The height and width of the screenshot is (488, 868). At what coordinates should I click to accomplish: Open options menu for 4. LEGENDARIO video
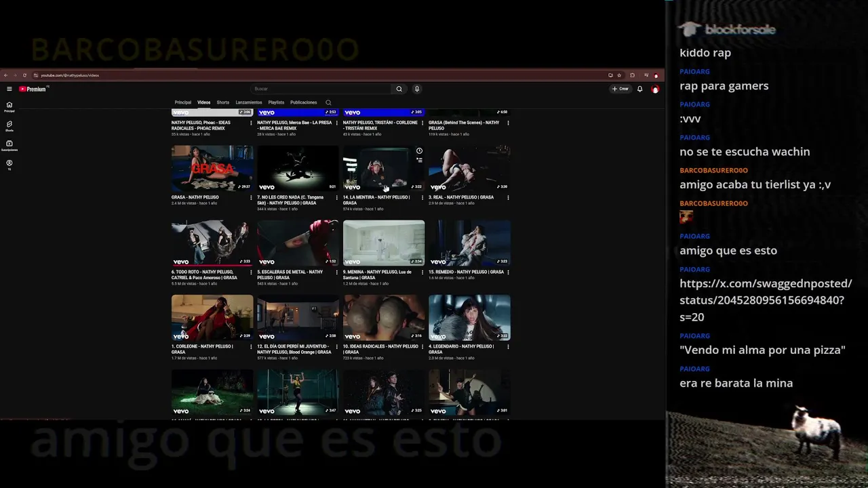508,348
